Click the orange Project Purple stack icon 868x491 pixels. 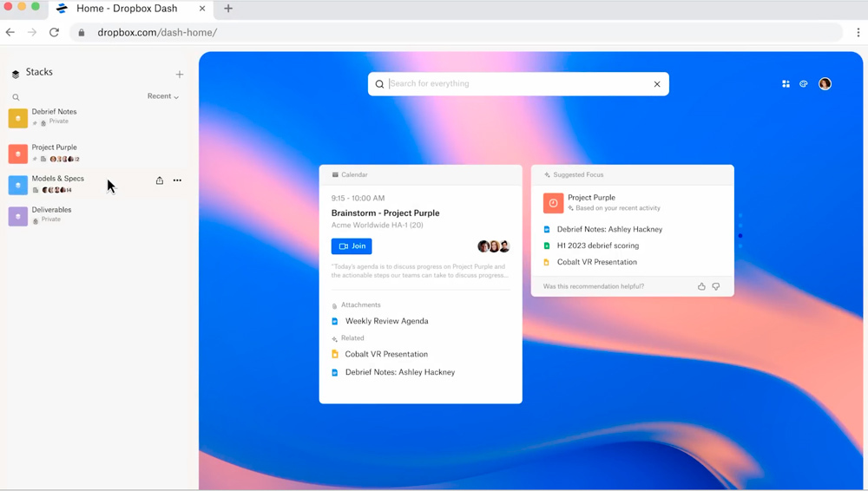17,154
